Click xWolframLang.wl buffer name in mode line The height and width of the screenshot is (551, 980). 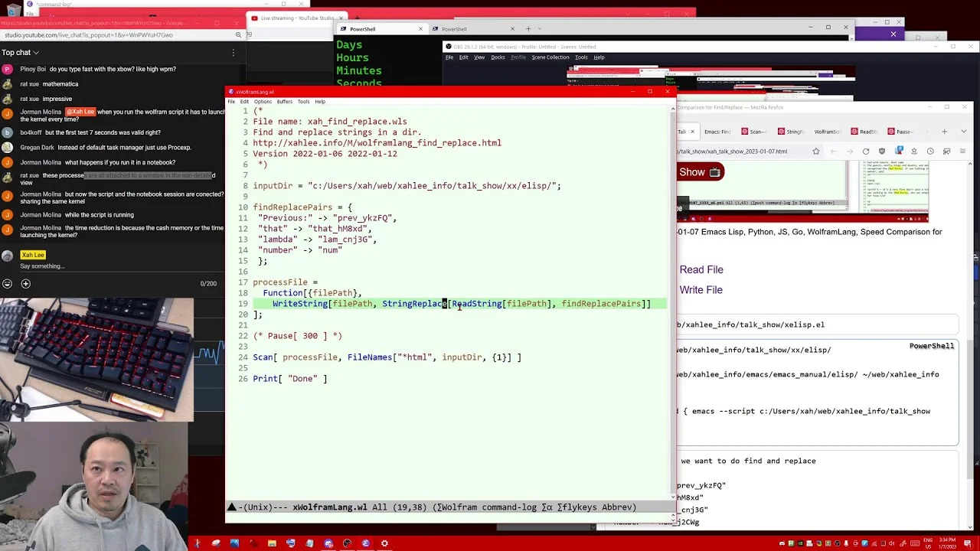[x=329, y=507]
